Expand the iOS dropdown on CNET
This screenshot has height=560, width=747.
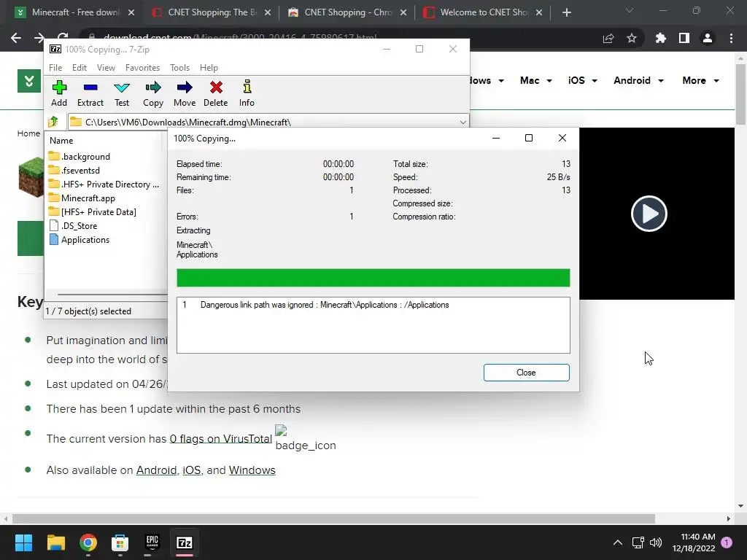pyautogui.click(x=582, y=80)
